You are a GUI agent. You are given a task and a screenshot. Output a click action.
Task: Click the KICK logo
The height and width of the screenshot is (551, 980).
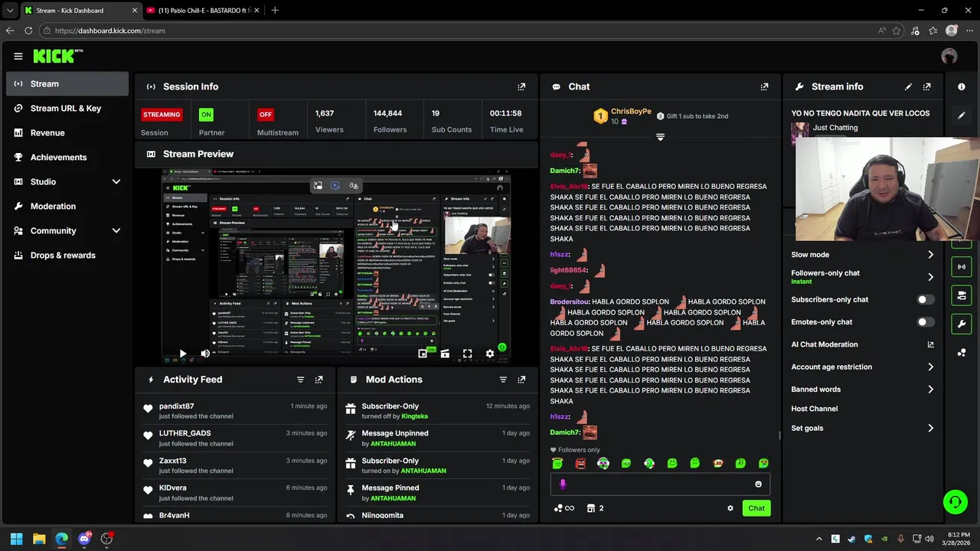click(57, 56)
